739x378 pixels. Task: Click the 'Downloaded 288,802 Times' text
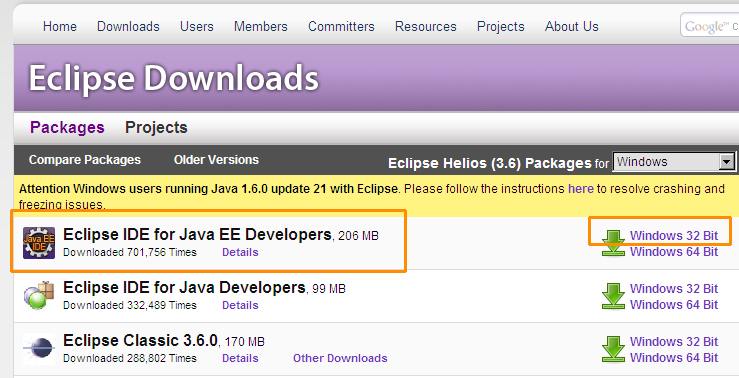[130, 358]
